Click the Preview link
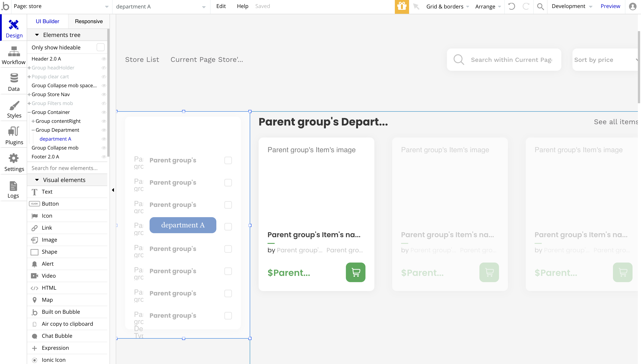This screenshot has width=641, height=364. point(610,6)
